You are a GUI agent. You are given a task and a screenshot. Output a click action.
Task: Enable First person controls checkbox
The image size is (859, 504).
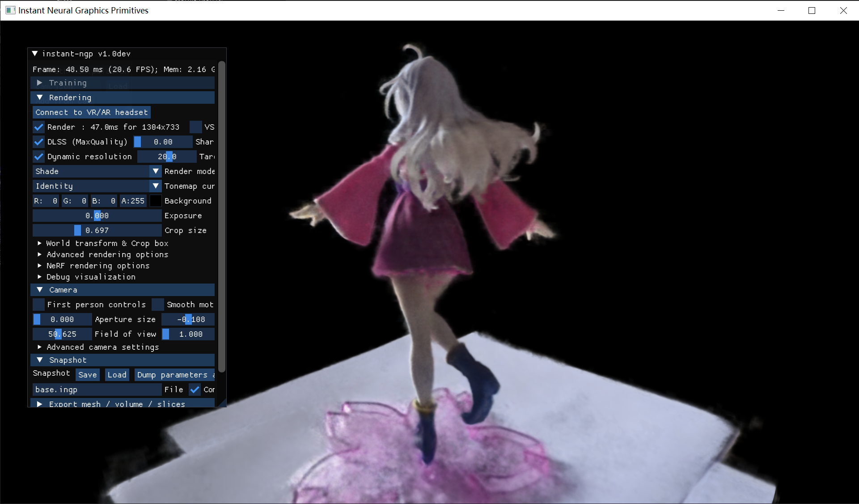point(39,305)
